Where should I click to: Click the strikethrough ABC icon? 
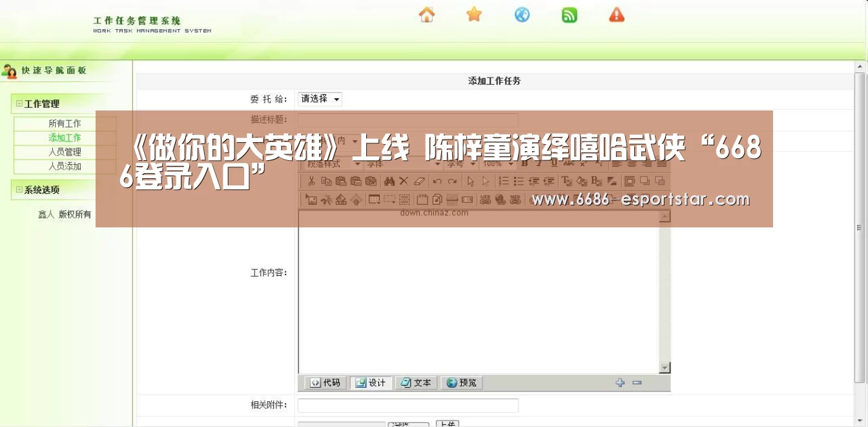(x=569, y=163)
